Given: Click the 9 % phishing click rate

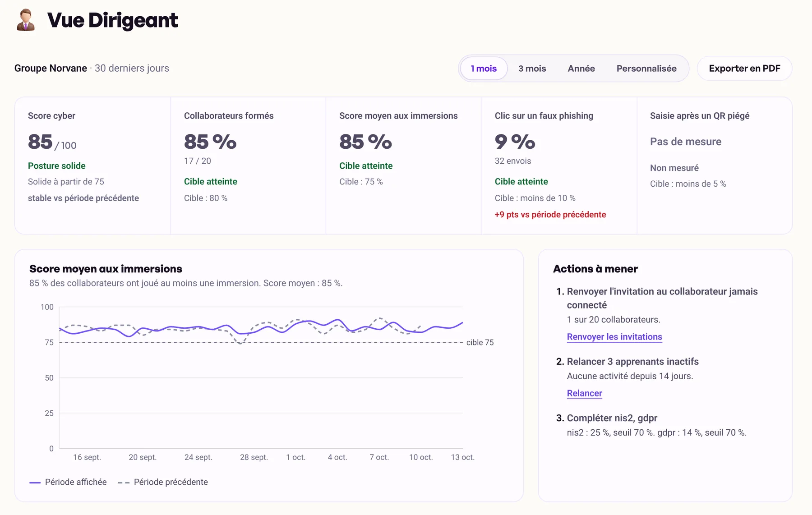Looking at the screenshot, I should pos(515,142).
